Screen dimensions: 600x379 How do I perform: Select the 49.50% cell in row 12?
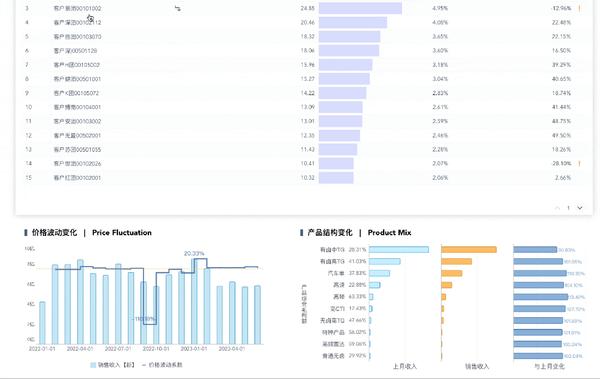tap(561, 136)
